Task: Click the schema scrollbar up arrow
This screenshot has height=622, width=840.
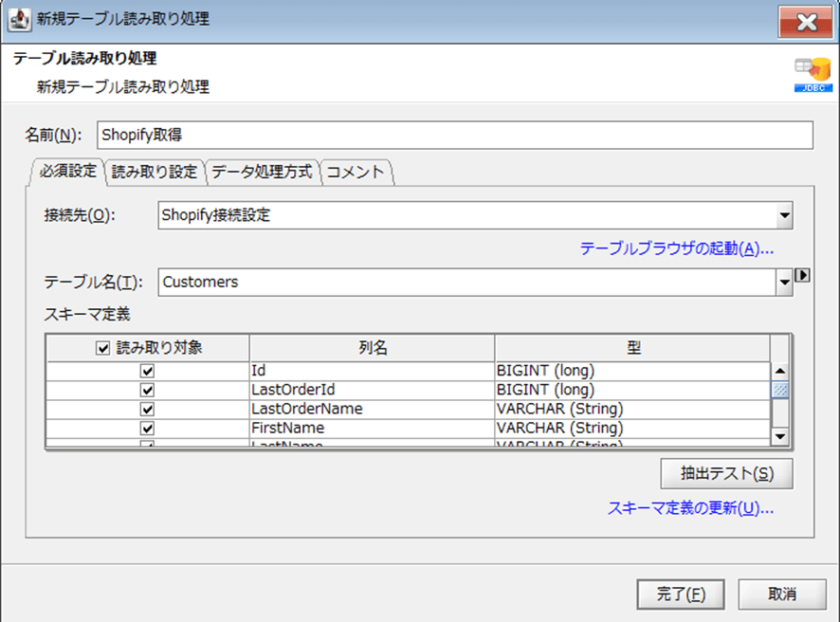Action: pos(780,371)
